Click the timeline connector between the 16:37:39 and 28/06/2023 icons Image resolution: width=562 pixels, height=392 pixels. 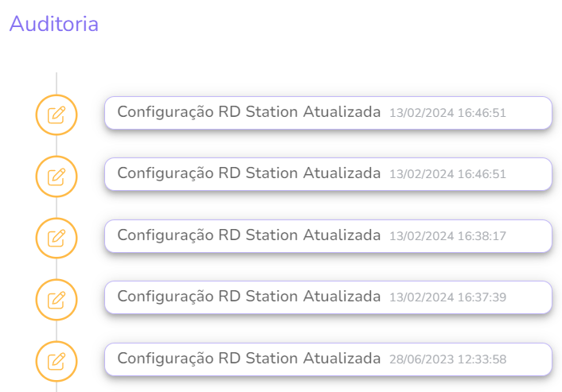57,331
